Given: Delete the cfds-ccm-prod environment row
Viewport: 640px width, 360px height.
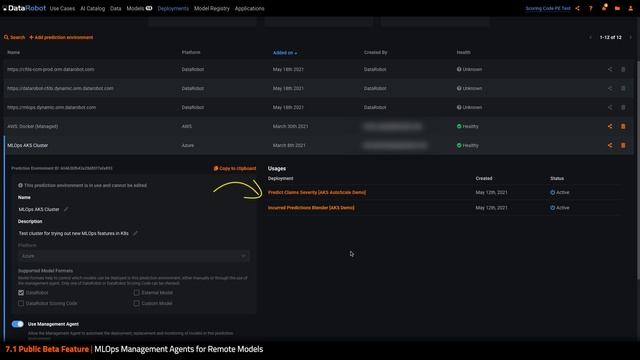Looking at the screenshot, I should [x=623, y=69].
